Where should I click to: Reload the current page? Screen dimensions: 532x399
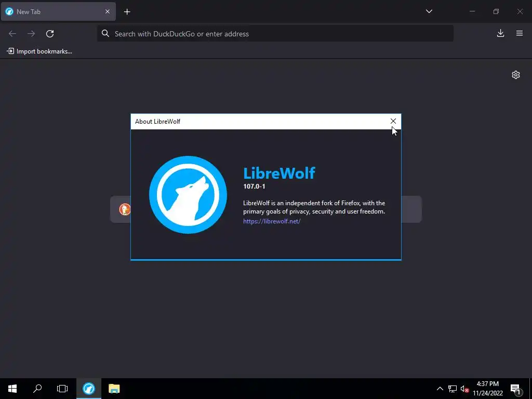point(50,34)
